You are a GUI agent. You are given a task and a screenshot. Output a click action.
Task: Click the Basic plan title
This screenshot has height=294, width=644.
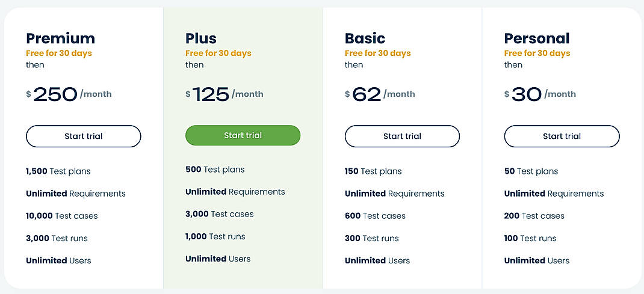pyautogui.click(x=365, y=38)
